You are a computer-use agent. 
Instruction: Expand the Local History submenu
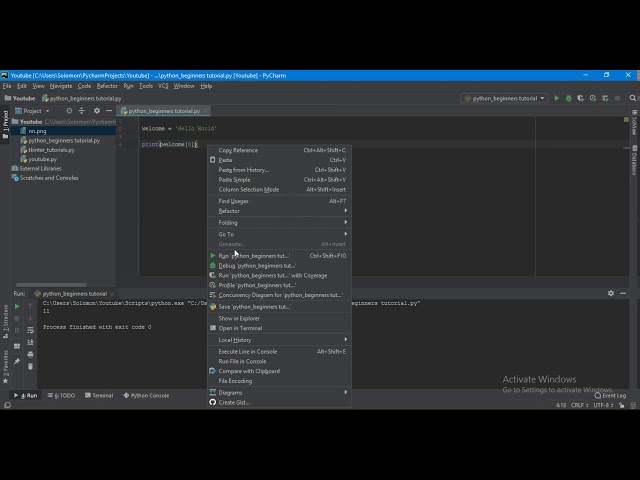[280, 340]
